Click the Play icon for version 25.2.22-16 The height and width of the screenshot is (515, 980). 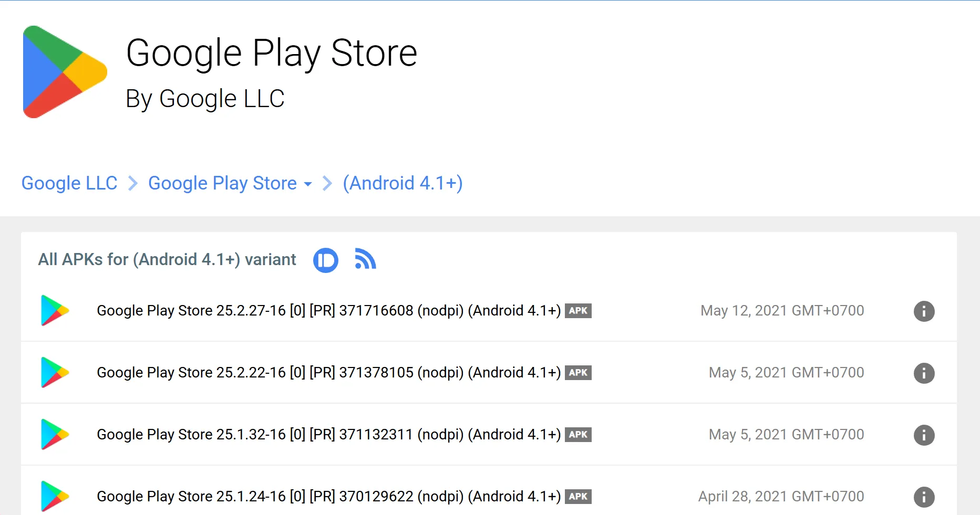(55, 373)
